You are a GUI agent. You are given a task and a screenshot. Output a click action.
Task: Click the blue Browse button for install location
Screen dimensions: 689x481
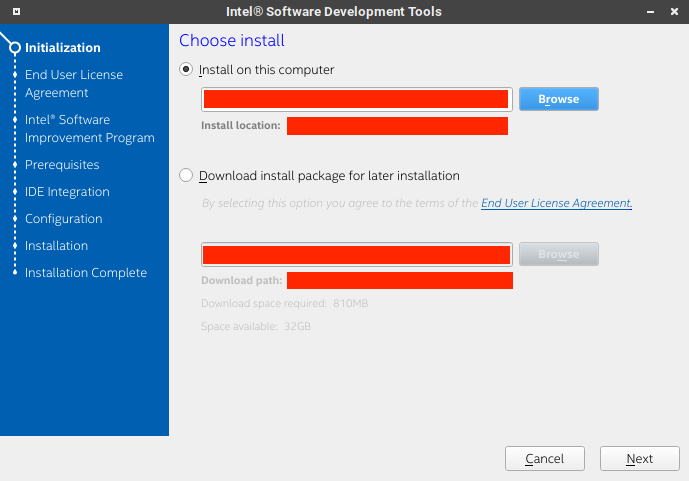pos(558,99)
